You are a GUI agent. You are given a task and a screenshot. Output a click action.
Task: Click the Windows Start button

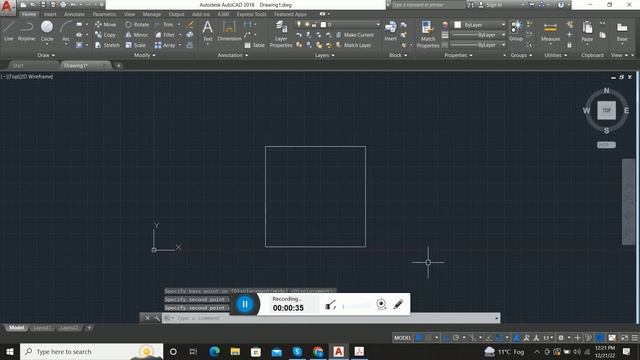point(10,351)
